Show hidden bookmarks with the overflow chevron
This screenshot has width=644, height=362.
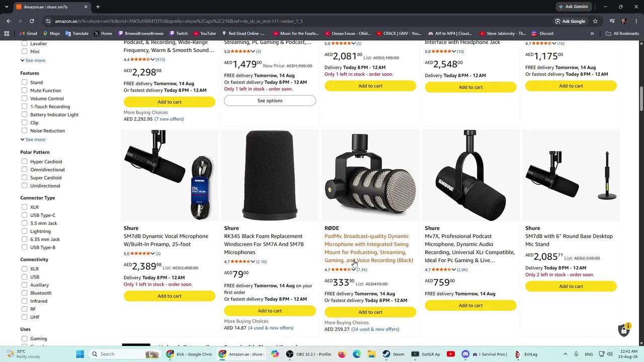pyautogui.click(x=592, y=34)
